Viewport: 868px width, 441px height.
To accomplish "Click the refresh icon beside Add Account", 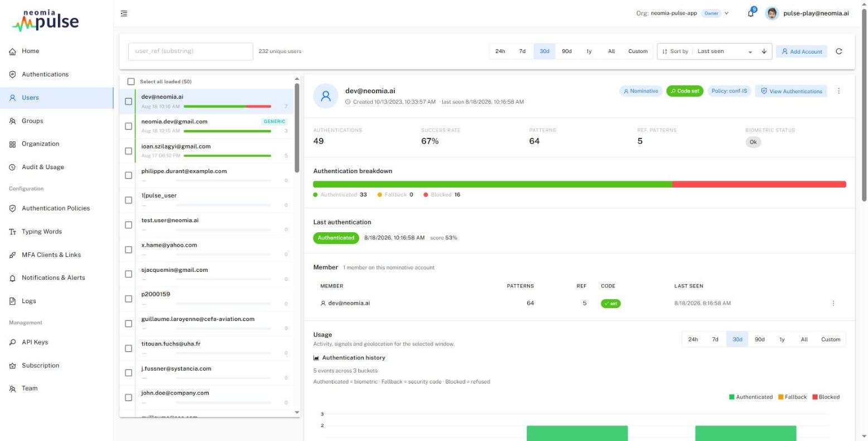I will (x=838, y=51).
